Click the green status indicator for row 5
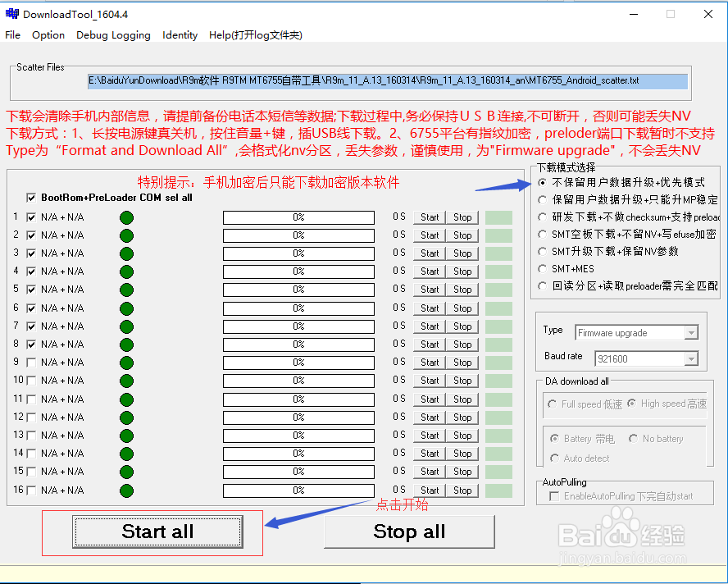 (126, 290)
